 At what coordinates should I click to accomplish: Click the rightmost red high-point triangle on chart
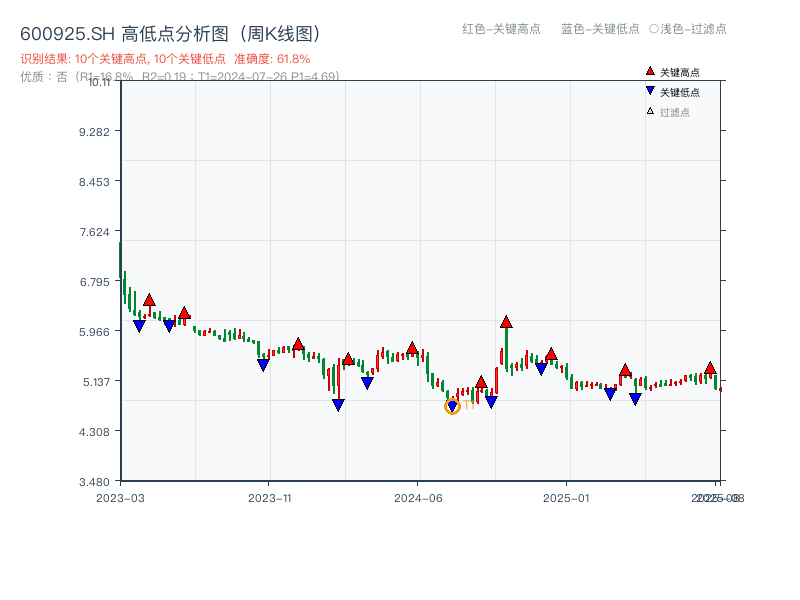pyautogui.click(x=710, y=368)
